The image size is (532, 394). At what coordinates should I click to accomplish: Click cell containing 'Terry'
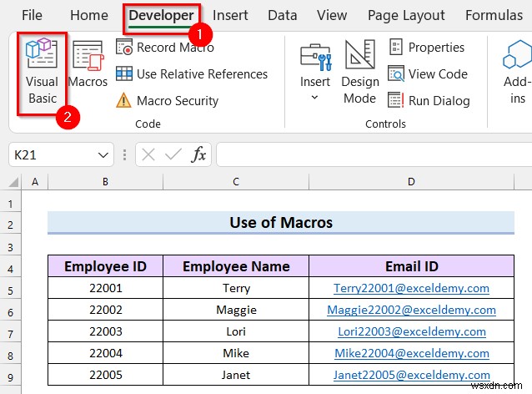pos(236,288)
